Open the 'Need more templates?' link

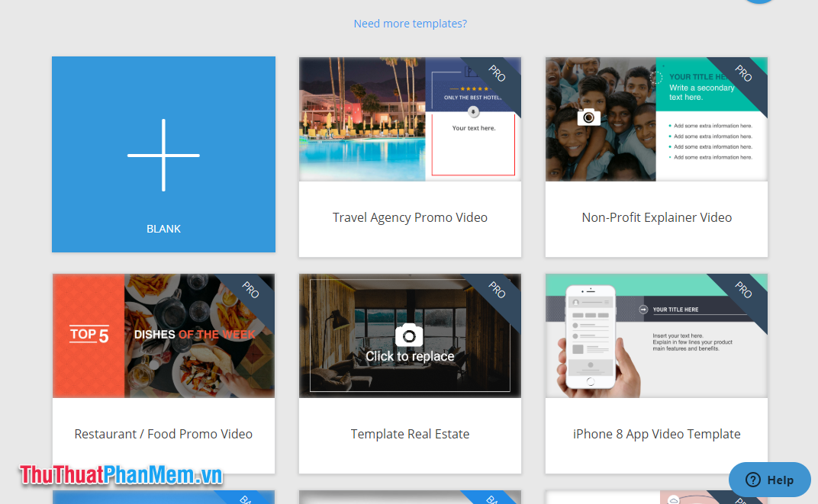pyautogui.click(x=410, y=24)
